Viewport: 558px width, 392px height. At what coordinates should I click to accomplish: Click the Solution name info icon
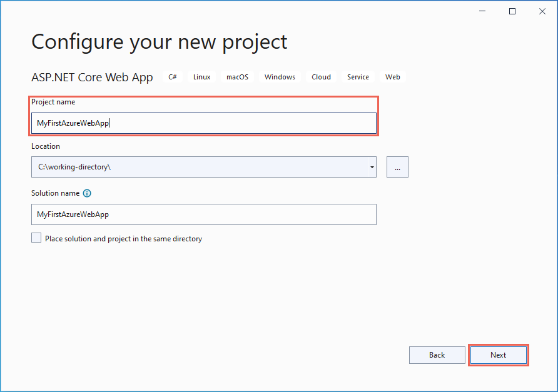coord(87,193)
